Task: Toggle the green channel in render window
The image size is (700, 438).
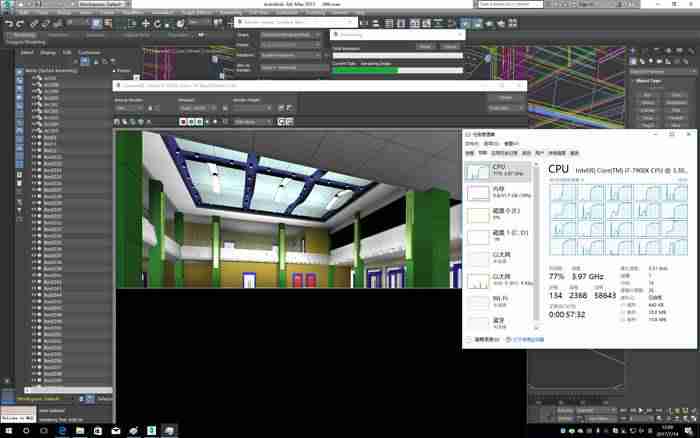Action: click(191, 121)
